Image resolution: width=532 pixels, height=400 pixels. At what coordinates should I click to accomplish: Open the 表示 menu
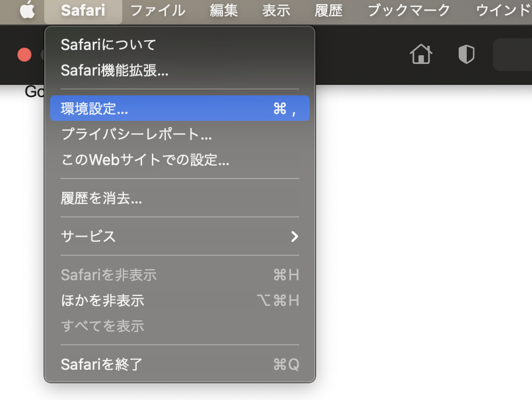[x=276, y=11]
